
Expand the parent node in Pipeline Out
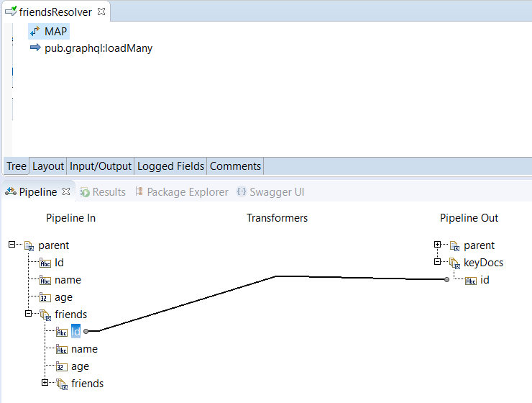click(438, 245)
